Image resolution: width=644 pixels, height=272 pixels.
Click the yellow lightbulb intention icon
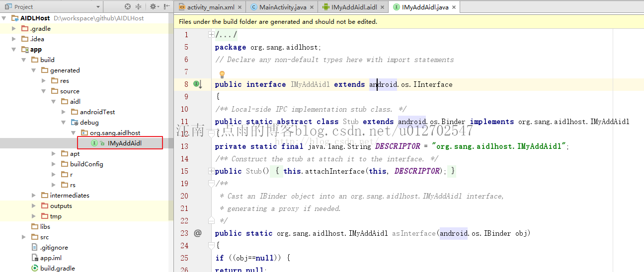tap(222, 74)
